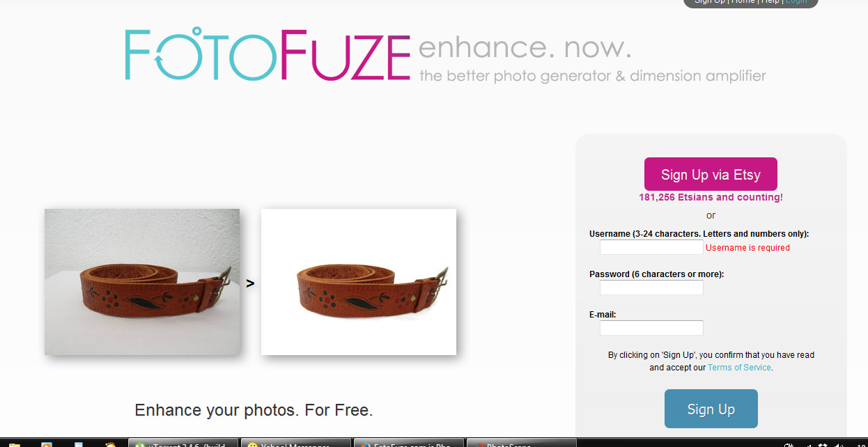
Task: Open Login from the top navigation
Action: pyautogui.click(x=796, y=2)
